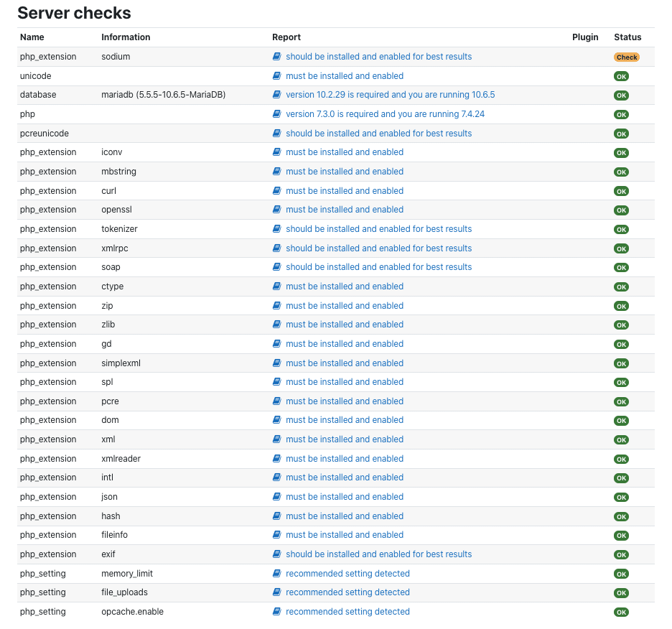Viewport: 672px width, 629px height.
Task: Click the orange Check badge for sodium
Action: 627,57
